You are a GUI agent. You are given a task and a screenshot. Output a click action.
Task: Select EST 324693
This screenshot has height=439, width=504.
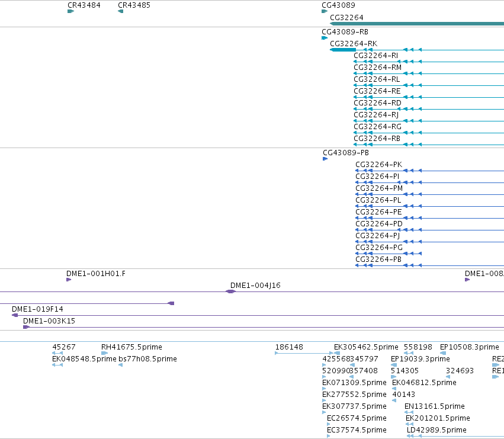(x=460, y=371)
